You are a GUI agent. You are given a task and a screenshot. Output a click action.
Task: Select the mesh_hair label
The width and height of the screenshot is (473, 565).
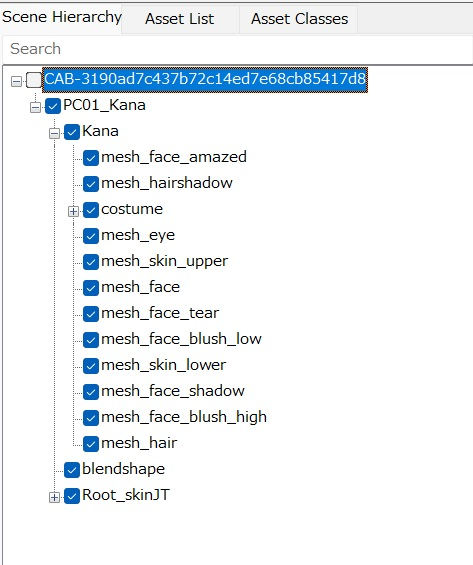(139, 443)
